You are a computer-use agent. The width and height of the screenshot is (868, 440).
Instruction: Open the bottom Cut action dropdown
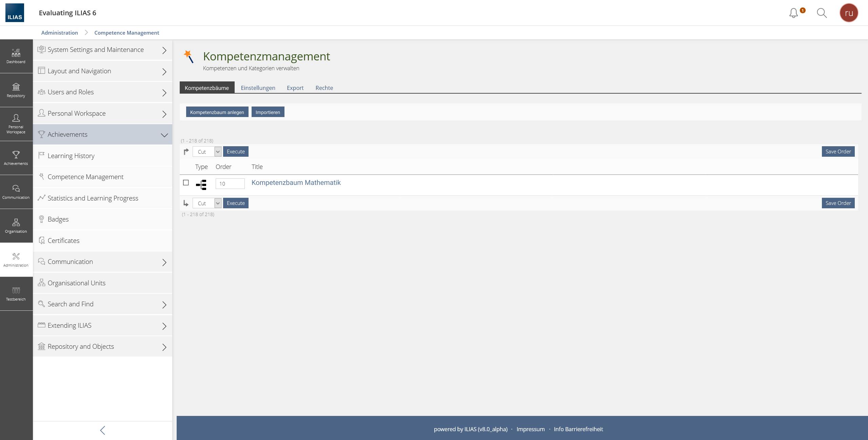pos(207,203)
